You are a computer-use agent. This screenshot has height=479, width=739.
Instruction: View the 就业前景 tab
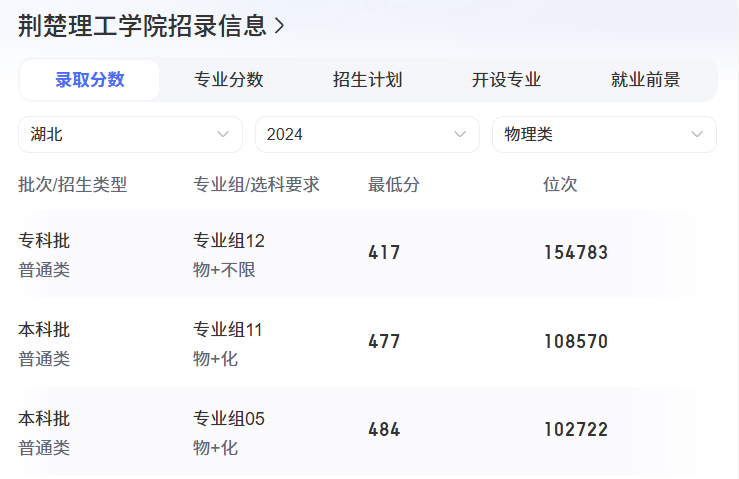645,80
